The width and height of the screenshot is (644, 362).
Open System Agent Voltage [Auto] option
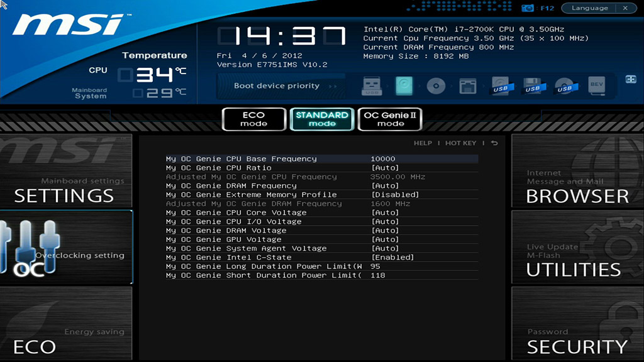pyautogui.click(x=386, y=249)
